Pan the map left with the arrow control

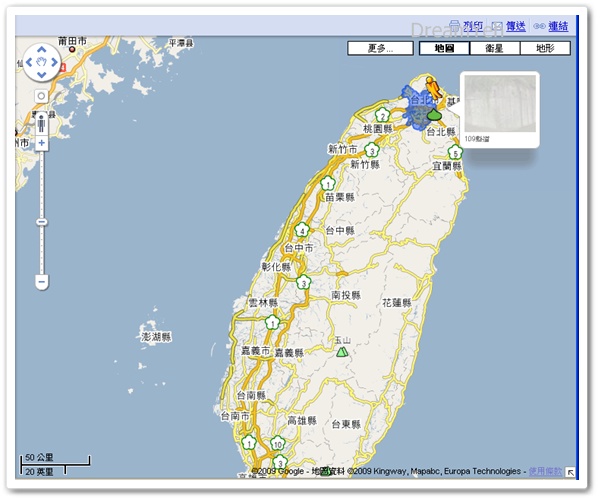[x=29, y=62]
